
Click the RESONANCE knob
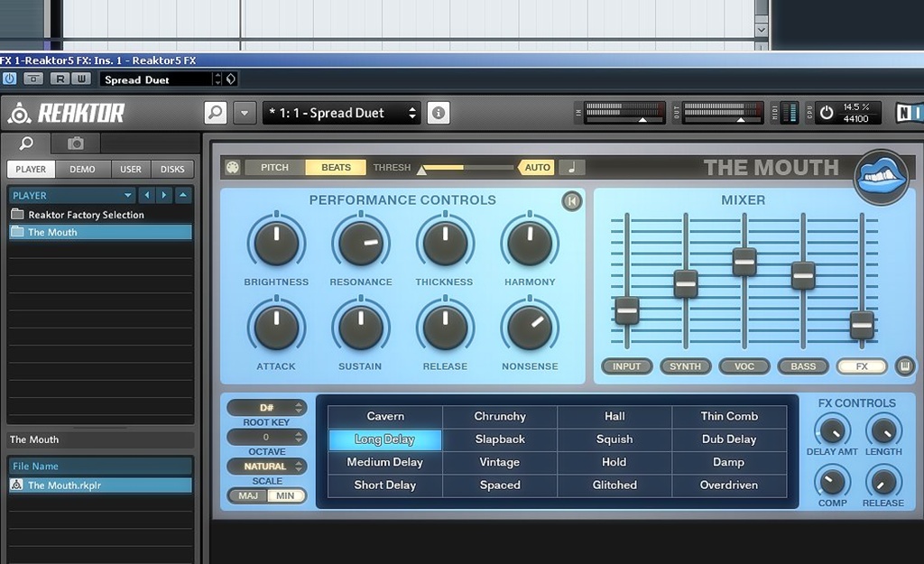click(361, 242)
